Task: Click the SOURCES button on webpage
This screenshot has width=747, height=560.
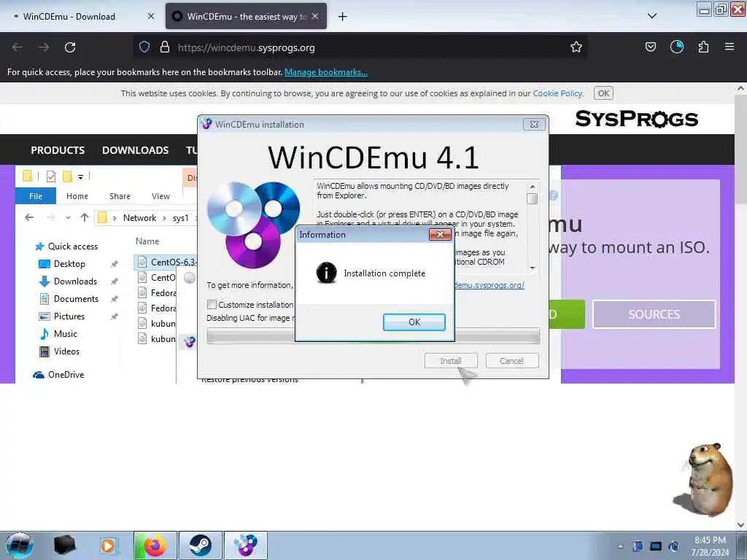Action: pos(654,314)
